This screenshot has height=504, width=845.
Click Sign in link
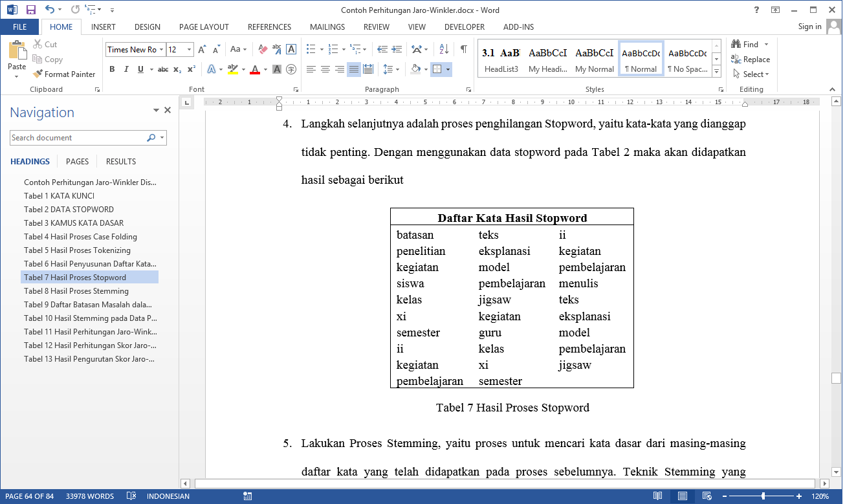[x=809, y=27]
